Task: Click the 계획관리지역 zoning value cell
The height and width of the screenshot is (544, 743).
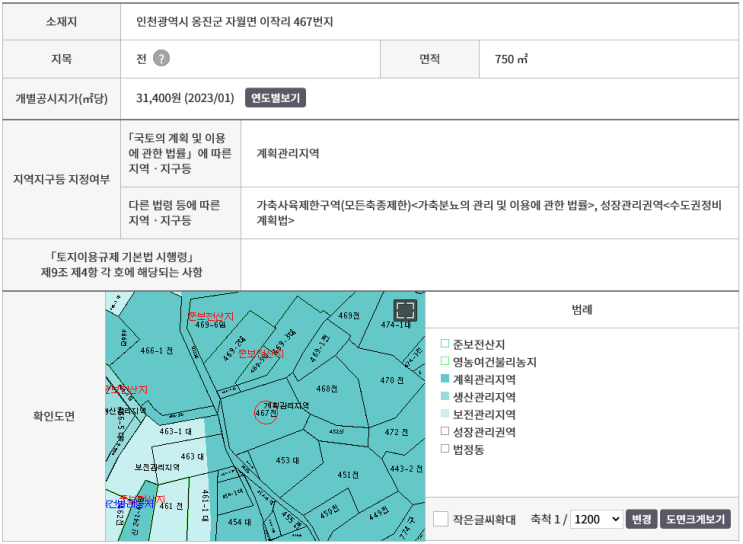Action: 489,154
